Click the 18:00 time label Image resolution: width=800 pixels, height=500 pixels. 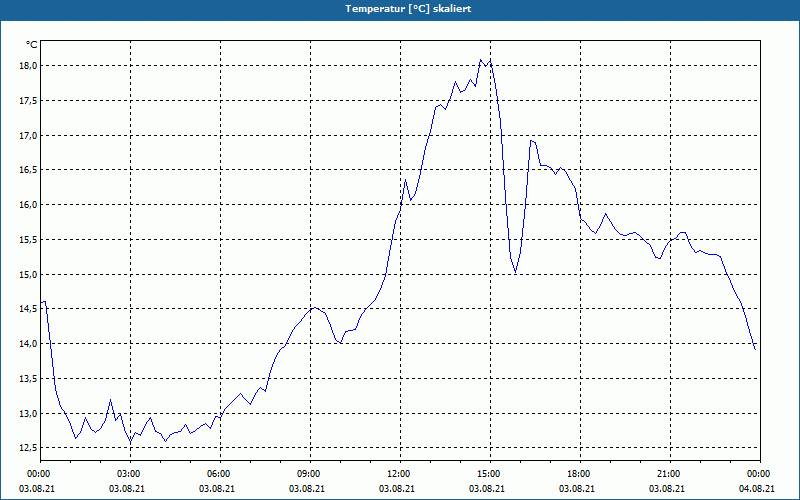click(x=580, y=474)
